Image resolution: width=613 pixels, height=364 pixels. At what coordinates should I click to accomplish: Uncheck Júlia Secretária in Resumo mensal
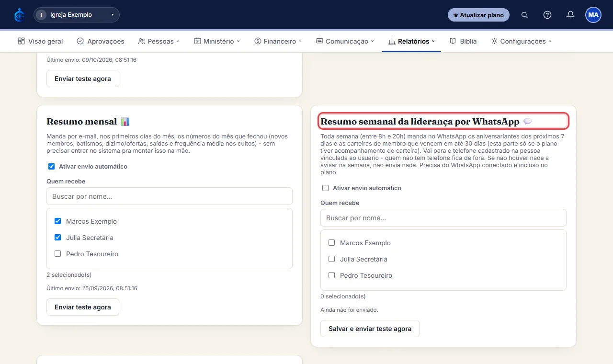58,238
